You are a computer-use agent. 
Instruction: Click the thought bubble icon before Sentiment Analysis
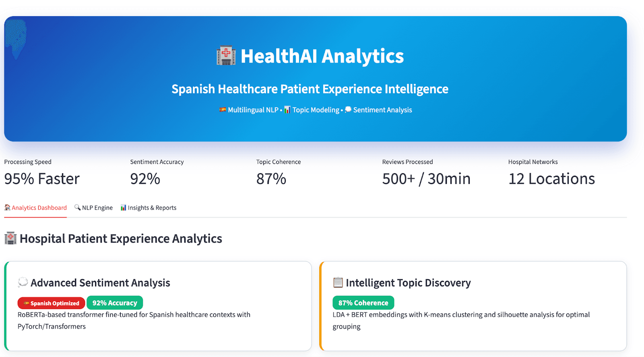(348, 110)
